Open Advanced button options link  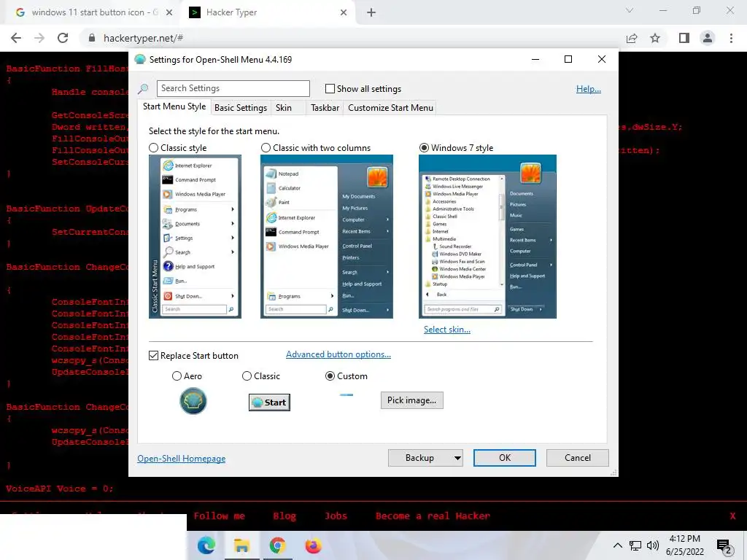[338, 354]
